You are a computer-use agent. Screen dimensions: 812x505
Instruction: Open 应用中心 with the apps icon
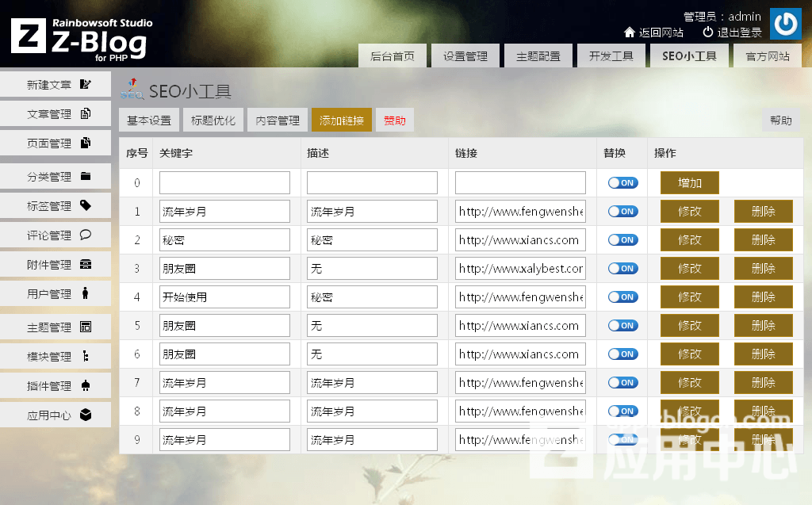click(87, 414)
